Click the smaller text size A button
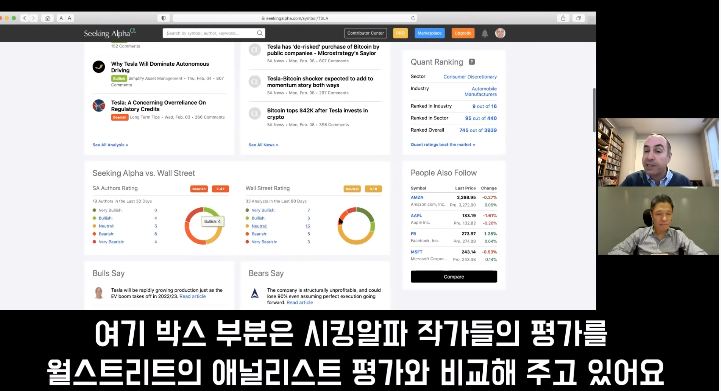Screen dimensions: 721x391 [x=61, y=18]
